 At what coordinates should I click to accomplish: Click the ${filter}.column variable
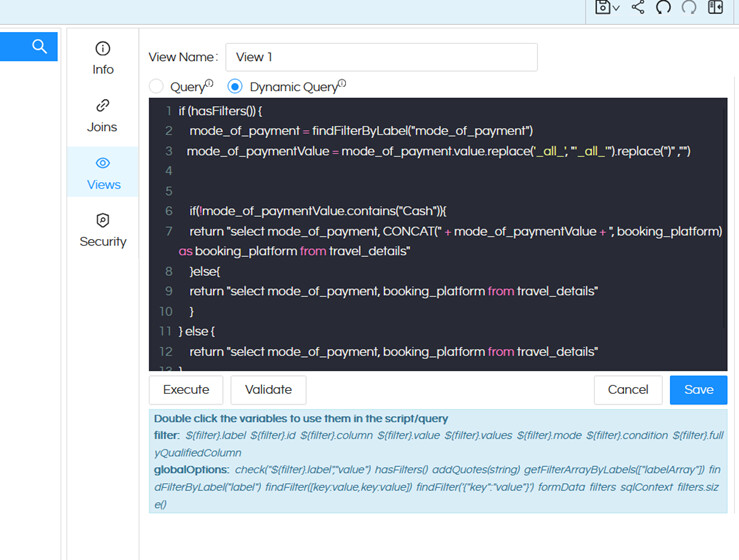(x=337, y=436)
